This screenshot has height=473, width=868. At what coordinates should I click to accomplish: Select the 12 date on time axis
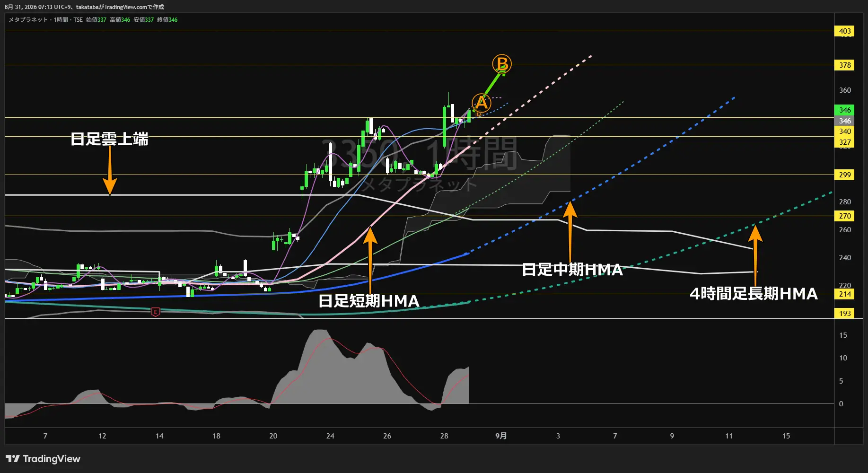click(x=102, y=436)
